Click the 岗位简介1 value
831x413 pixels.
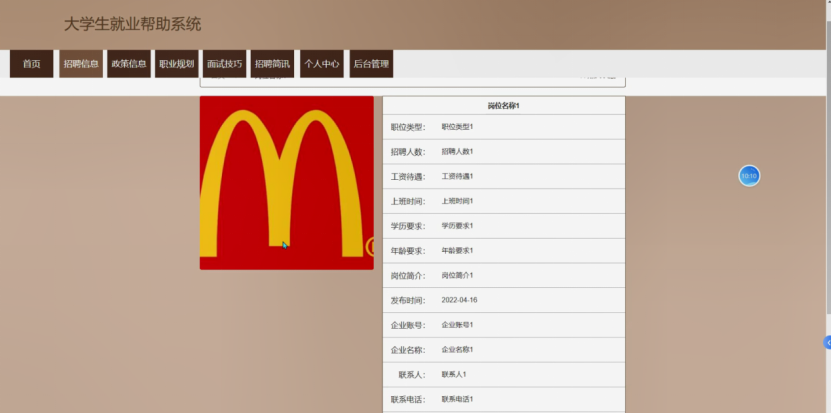[x=457, y=276]
